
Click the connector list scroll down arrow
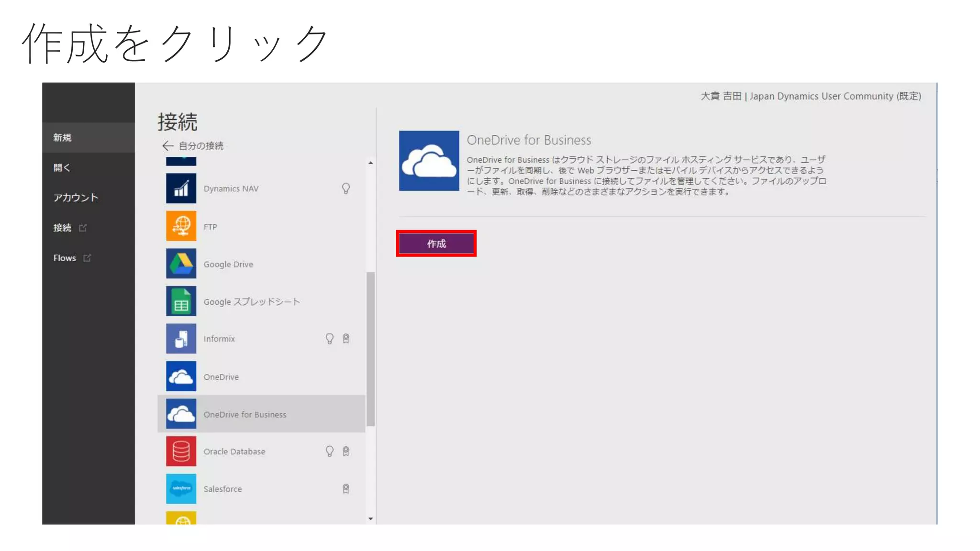(370, 518)
